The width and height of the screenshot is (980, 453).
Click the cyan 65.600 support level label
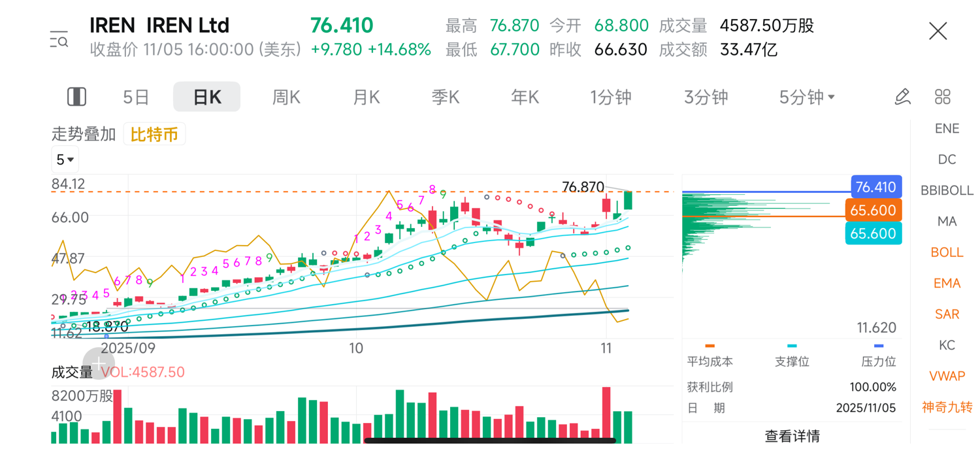[874, 233]
